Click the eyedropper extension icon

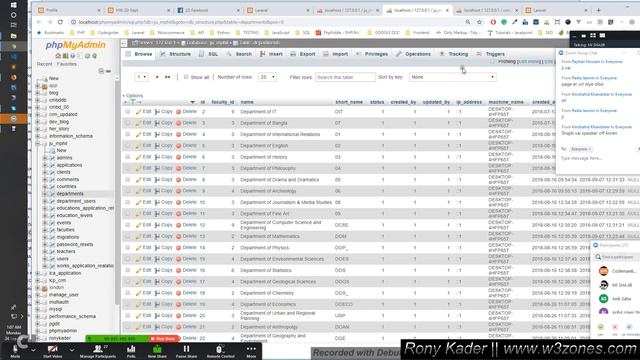click(515, 22)
